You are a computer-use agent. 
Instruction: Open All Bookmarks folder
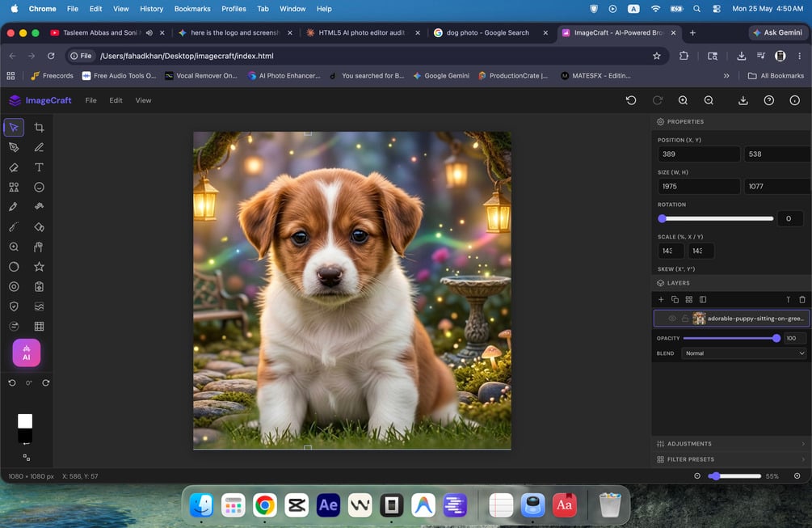coord(776,76)
